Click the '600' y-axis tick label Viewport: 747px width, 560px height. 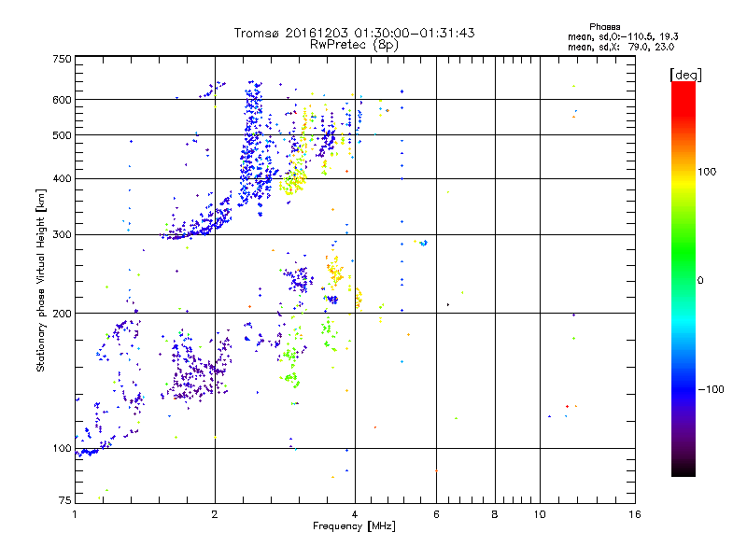62,100
